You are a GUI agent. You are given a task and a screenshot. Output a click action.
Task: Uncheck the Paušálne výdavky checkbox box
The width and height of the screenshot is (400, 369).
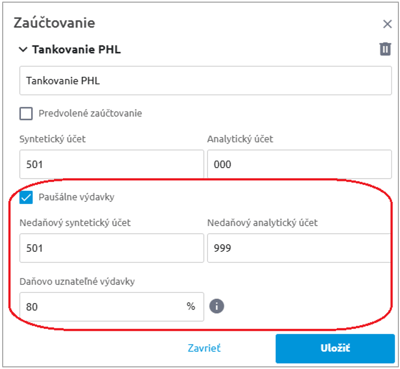pos(26,197)
